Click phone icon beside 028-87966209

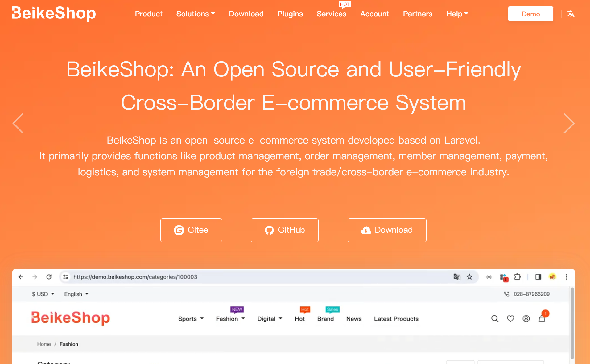point(506,294)
